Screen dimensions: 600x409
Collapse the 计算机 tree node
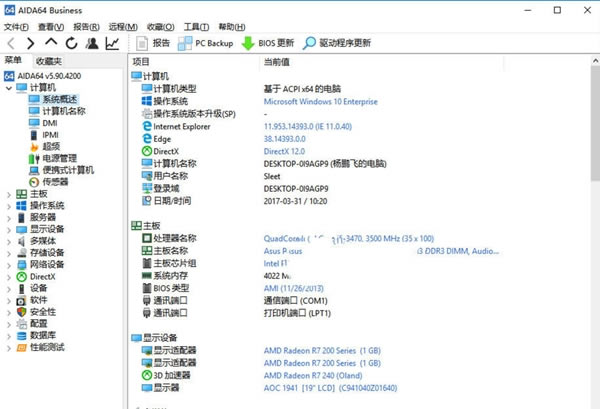pos(8,87)
